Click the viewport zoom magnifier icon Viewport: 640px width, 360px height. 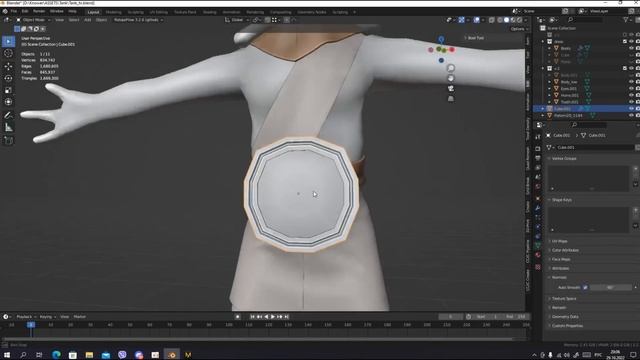click(451, 68)
